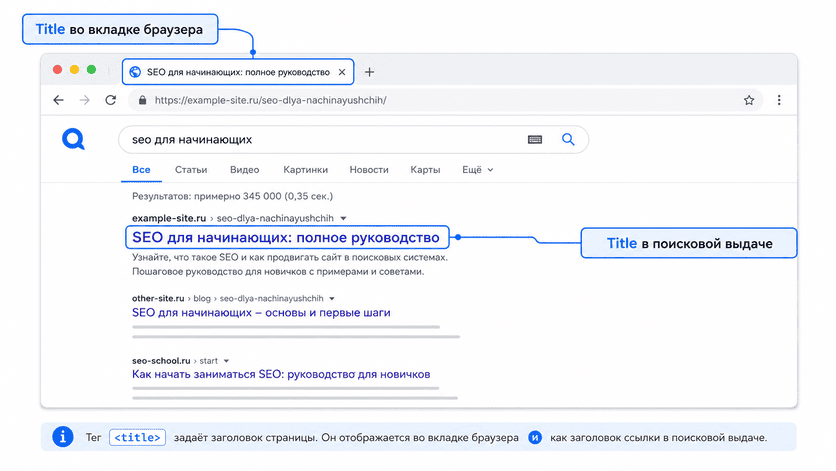Open Как начать заниматься SEO link
836x471 pixels.
pos(281,374)
